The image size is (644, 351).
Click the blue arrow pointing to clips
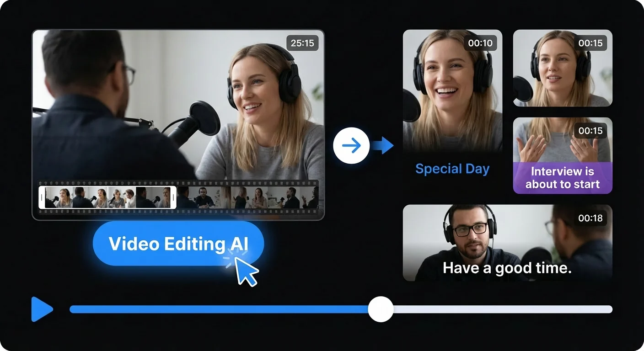tap(384, 145)
